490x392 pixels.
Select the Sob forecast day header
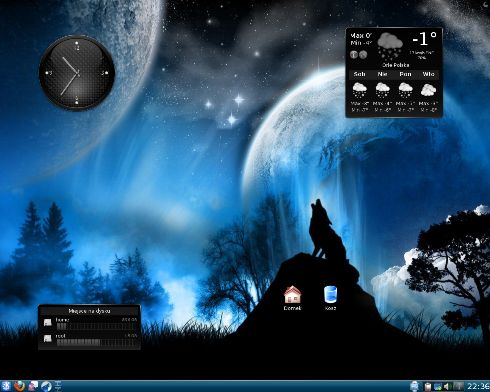[x=360, y=74]
